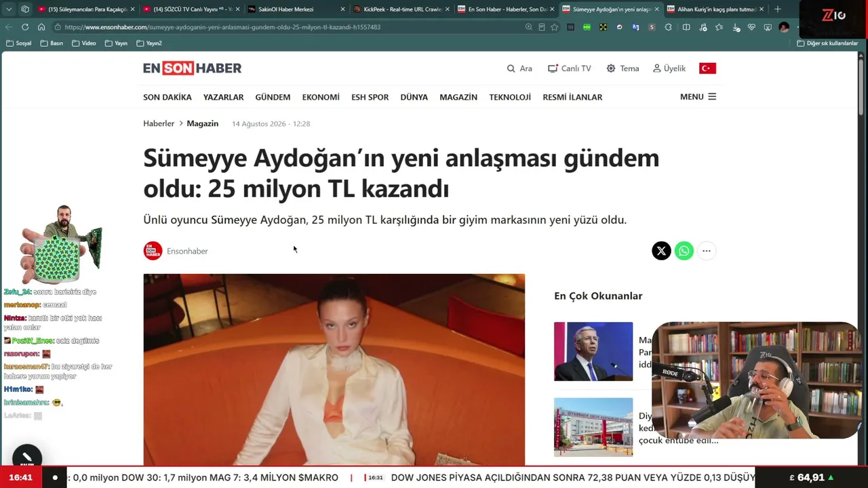
Task: Click the Turkish flag icon
Action: tap(707, 68)
